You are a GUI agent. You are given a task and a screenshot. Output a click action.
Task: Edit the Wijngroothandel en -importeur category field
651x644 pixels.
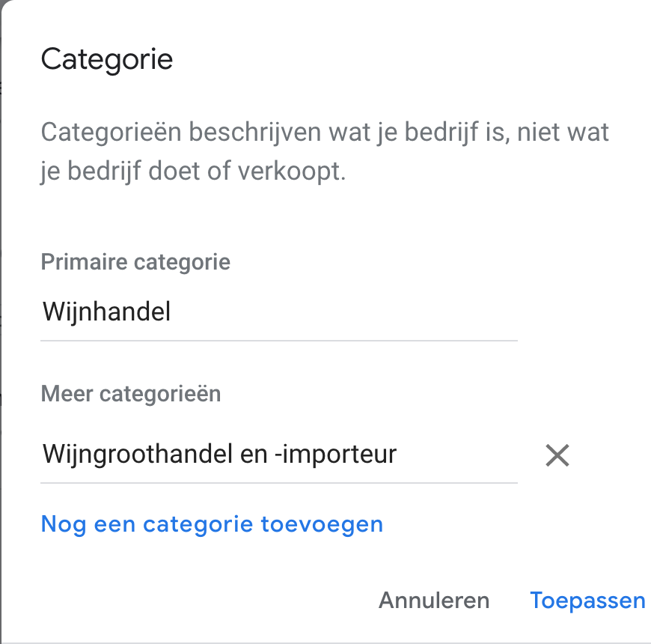click(278, 454)
